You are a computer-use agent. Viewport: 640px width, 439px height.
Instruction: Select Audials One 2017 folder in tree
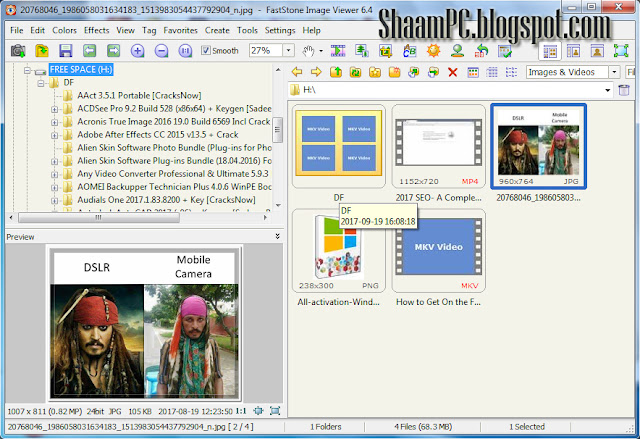pos(167,200)
